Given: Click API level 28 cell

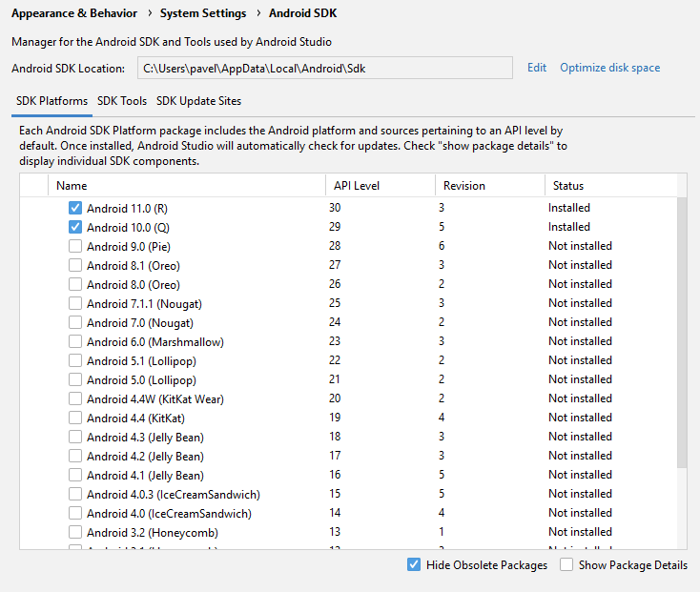Looking at the screenshot, I should coord(335,246).
